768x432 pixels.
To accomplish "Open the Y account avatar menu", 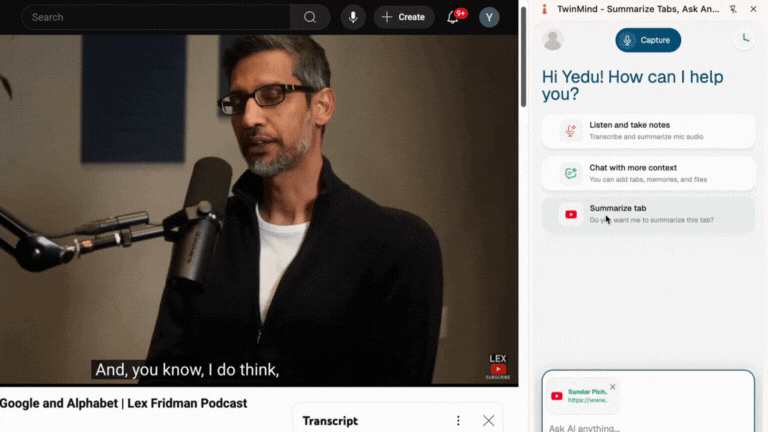I will point(489,17).
